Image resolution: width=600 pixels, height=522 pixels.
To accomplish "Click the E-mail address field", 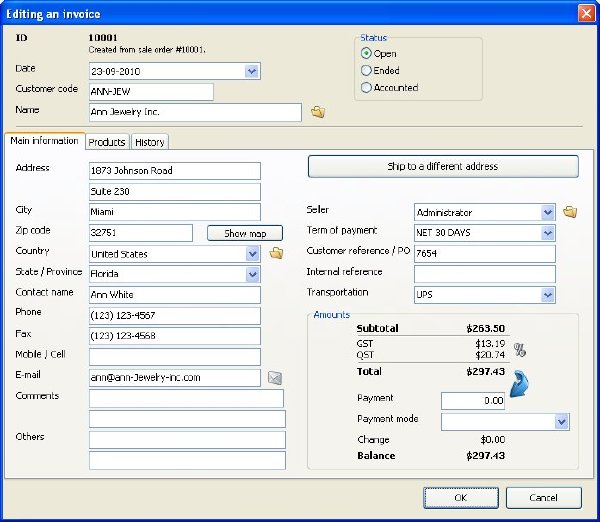I will click(x=175, y=378).
